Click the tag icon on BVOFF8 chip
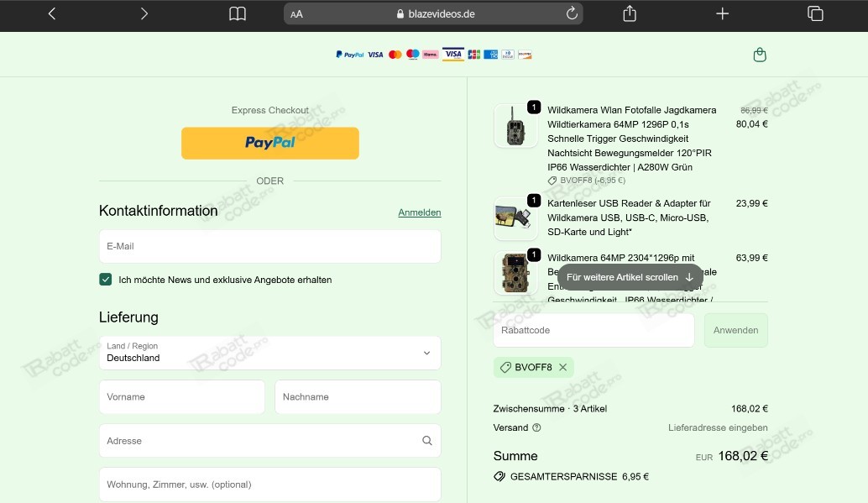Screen dimensions: 868x503 coord(505,367)
